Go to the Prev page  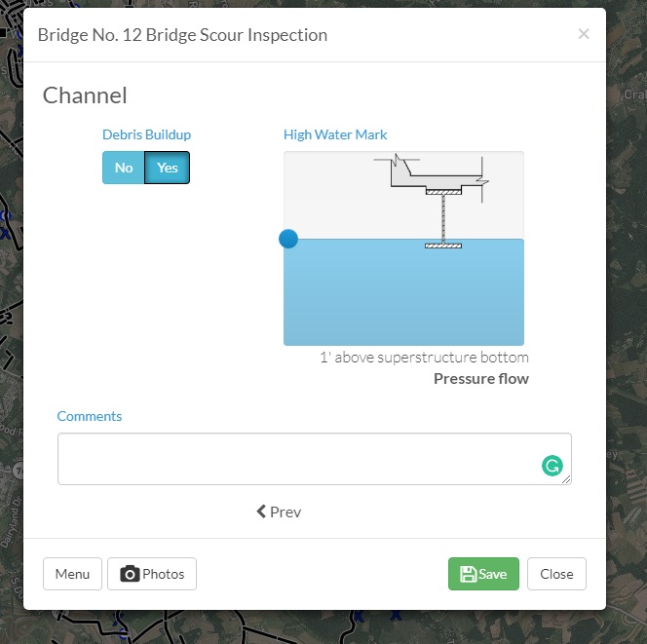coord(279,511)
